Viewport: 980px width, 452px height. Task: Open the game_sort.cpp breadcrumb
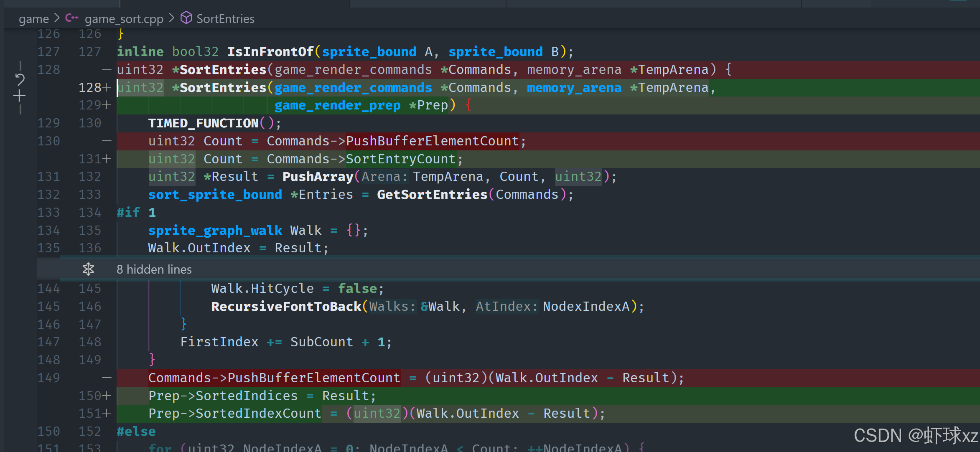[x=124, y=19]
